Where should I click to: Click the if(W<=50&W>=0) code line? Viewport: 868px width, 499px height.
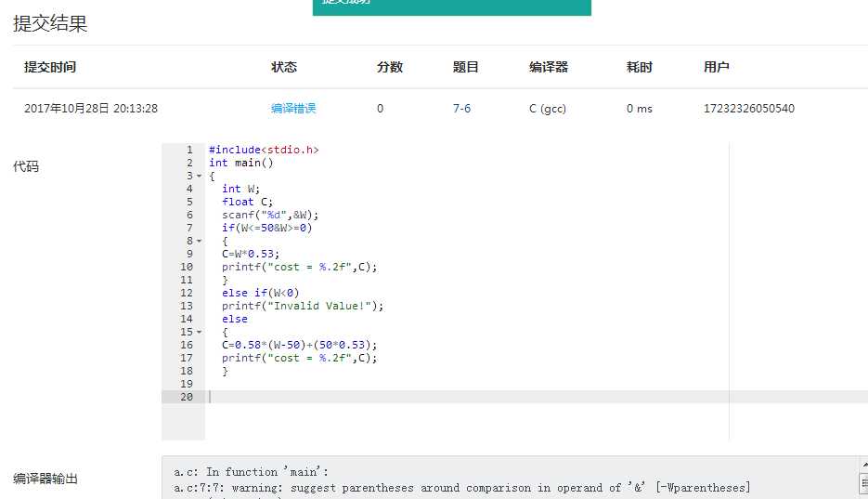click(266, 228)
